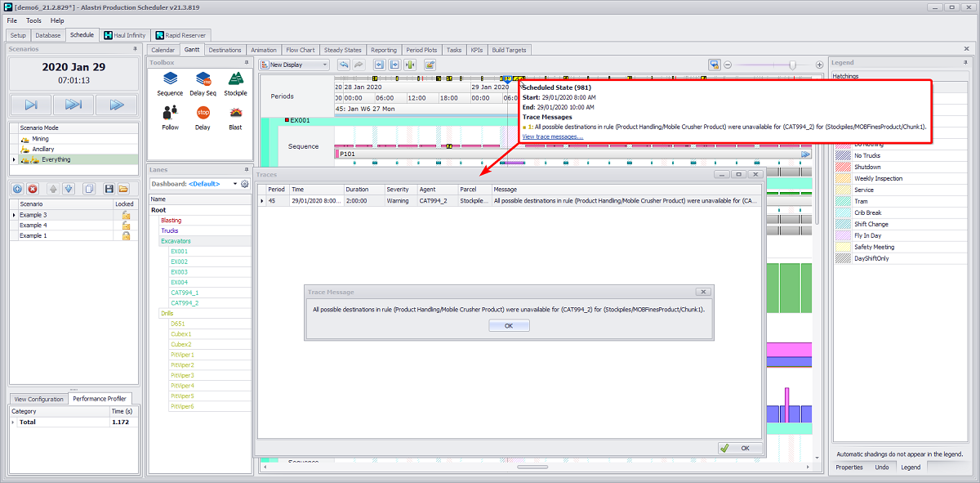Select the Stockpile tool

[235, 83]
